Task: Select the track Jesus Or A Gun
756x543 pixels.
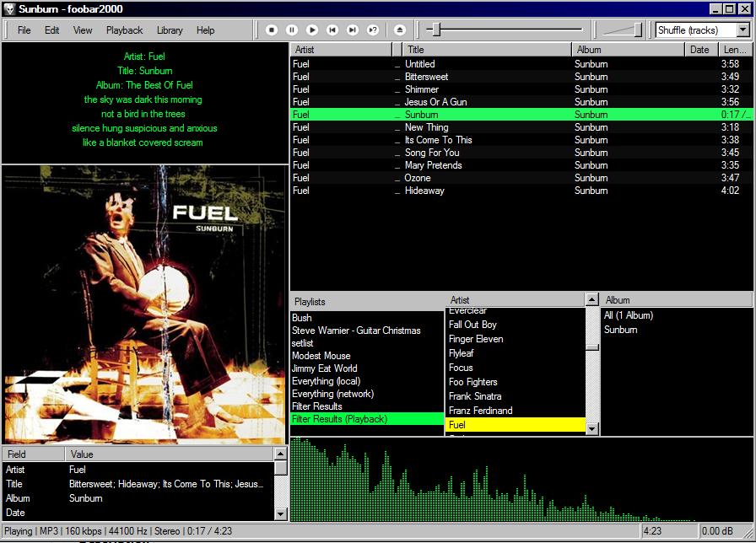Action: pos(521,102)
